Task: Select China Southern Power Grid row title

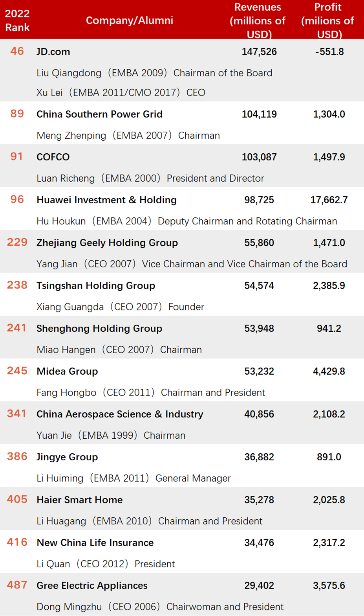Action: 99,114
